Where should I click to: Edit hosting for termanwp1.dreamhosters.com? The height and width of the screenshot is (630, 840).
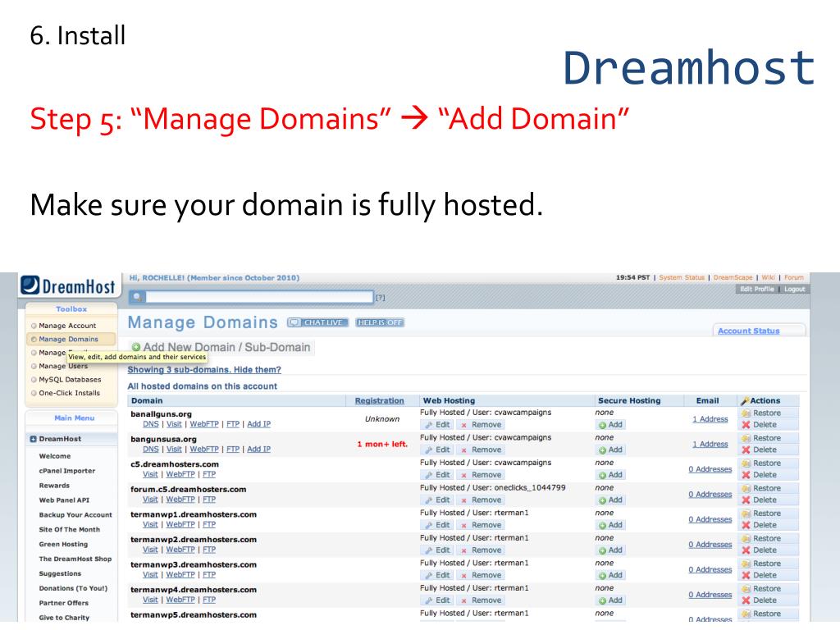coord(437,526)
